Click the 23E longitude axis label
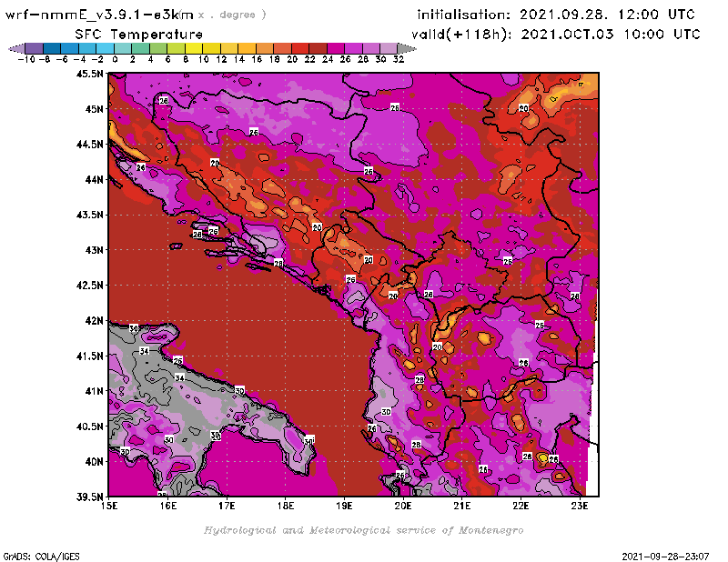Viewport: 728px width, 562px height. tap(579, 506)
